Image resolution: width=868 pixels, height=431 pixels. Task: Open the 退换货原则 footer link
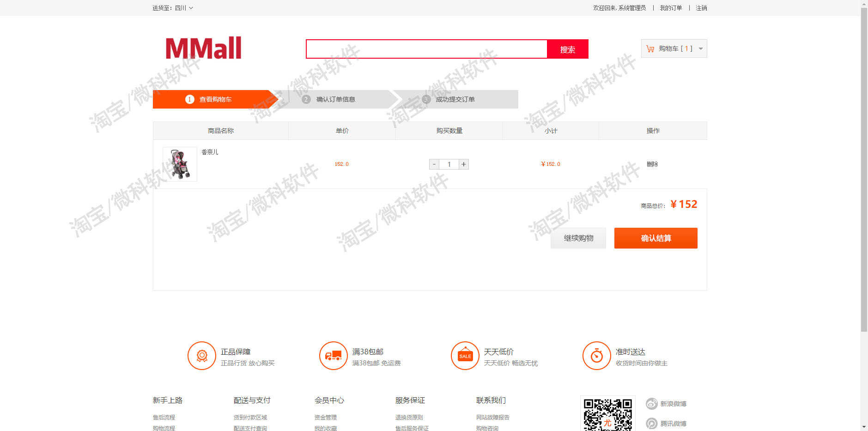(409, 417)
